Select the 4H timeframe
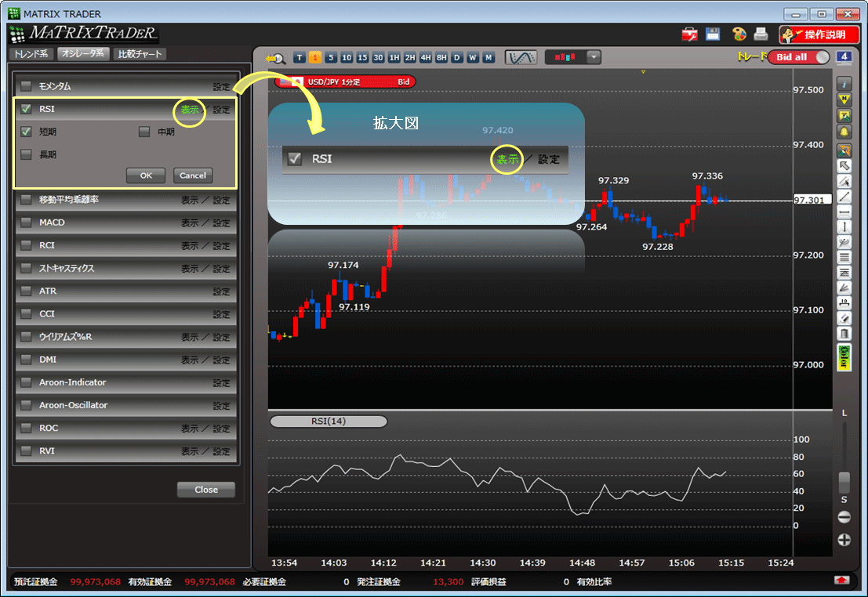The image size is (868, 597). coord(426,57)
